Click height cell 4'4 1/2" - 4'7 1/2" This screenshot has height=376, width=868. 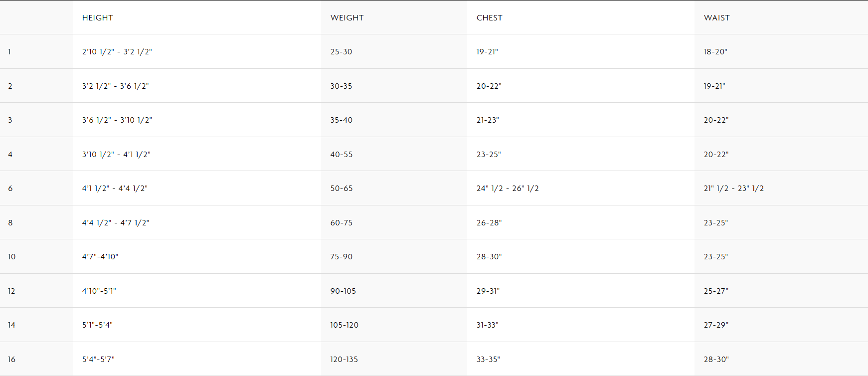point(116,223)
